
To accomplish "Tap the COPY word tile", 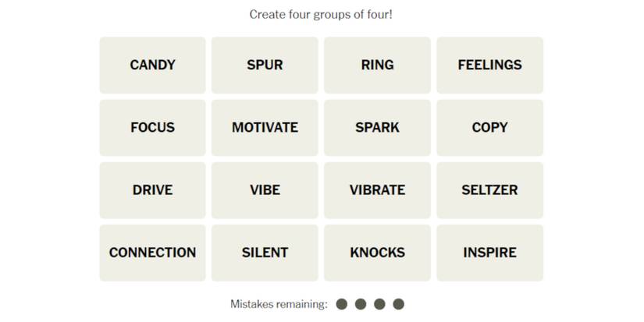I will coord(489,127).
